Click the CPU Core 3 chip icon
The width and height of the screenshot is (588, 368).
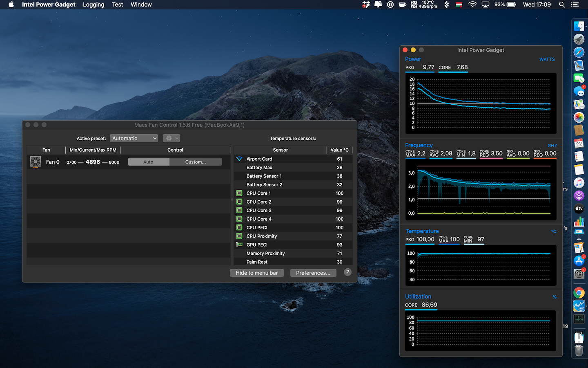(239, 210)
